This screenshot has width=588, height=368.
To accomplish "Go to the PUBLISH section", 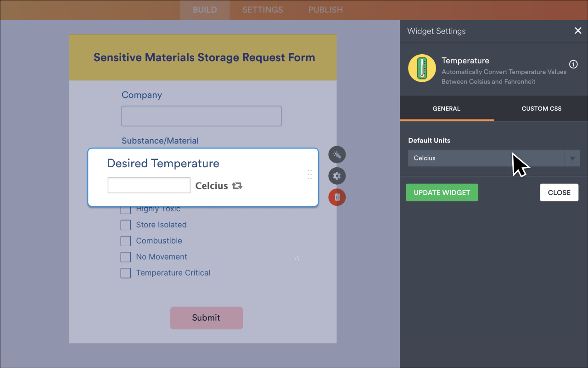I will tap(325, 10).
